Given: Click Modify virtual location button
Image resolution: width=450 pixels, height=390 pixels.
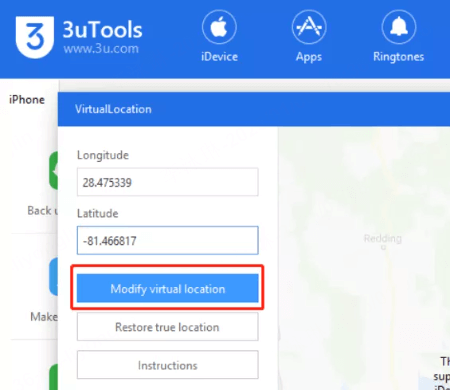Looking at the screenshot, I should pyautogui.click(x=167, y=288).
